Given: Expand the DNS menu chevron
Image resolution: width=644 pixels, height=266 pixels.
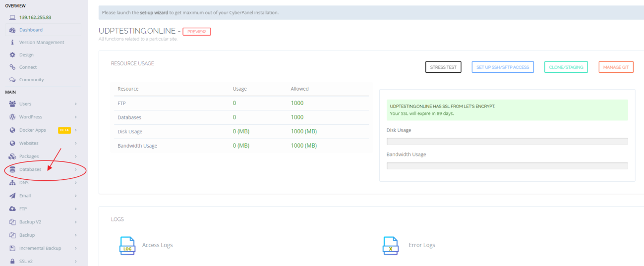Looking at the screenshot, I should [x=76, y=182].
